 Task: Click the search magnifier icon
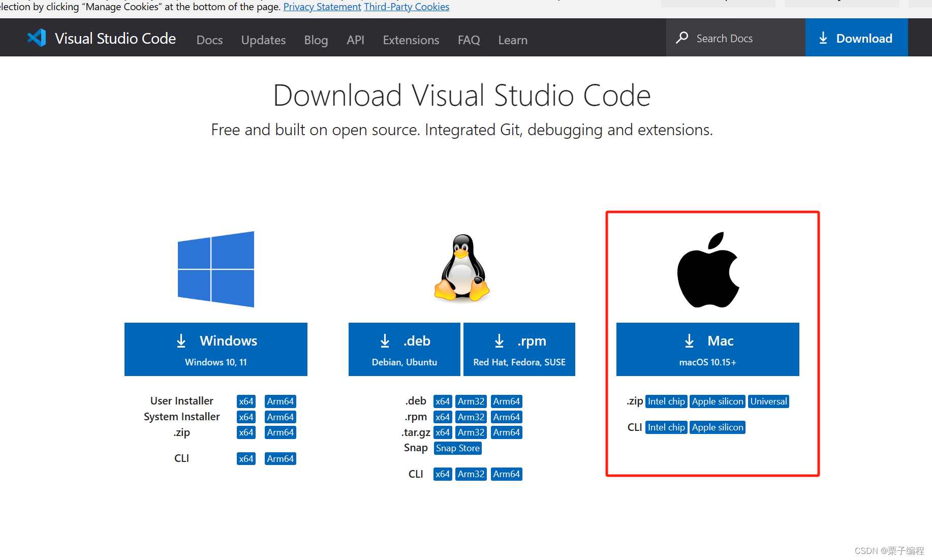(682, 38)
